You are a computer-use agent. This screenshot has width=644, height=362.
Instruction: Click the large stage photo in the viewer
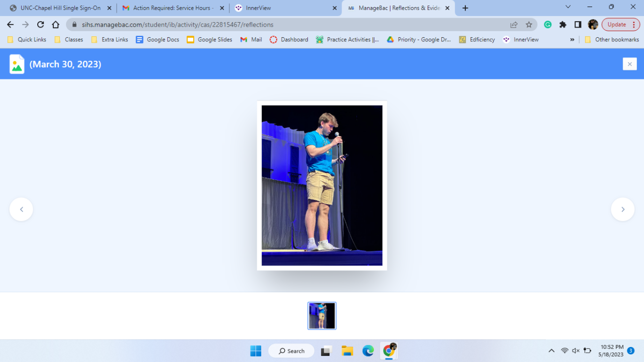click(322, 186)
